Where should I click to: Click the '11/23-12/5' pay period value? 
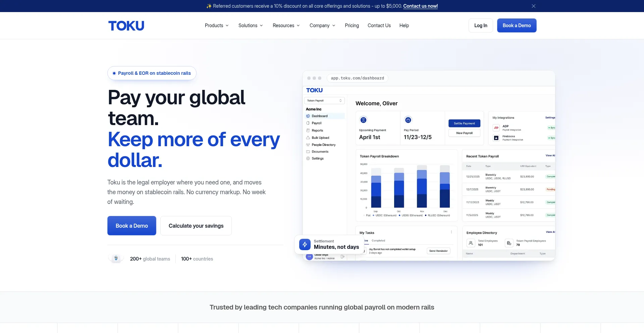418,137
